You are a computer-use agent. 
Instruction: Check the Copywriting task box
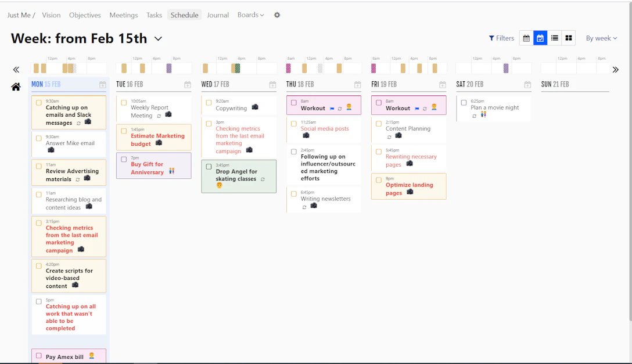(209, 103)
